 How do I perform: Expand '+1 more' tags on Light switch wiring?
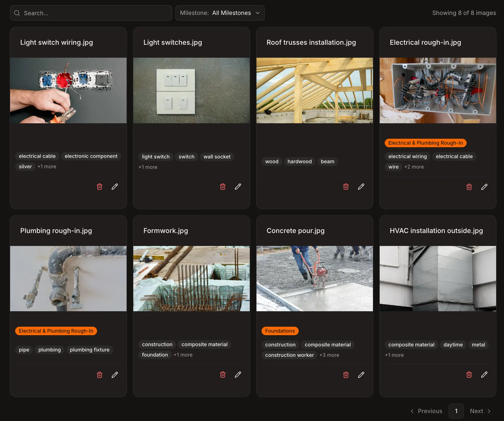[47, 167]
